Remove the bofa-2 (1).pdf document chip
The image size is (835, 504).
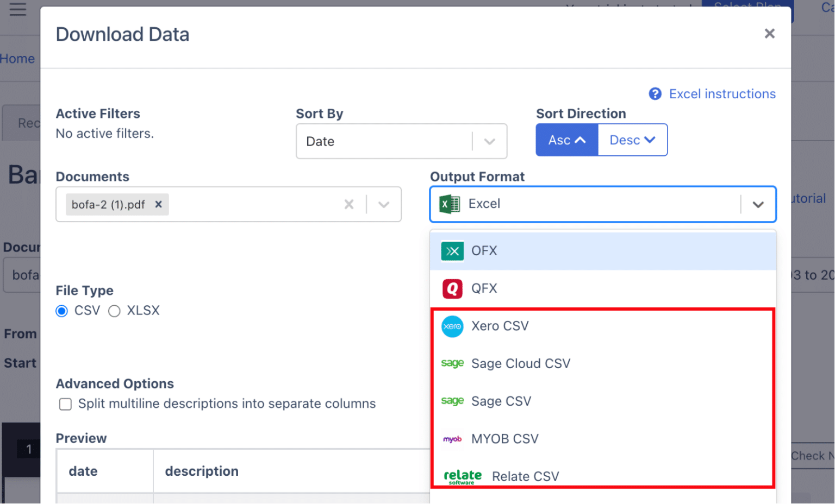coord(158,204)
